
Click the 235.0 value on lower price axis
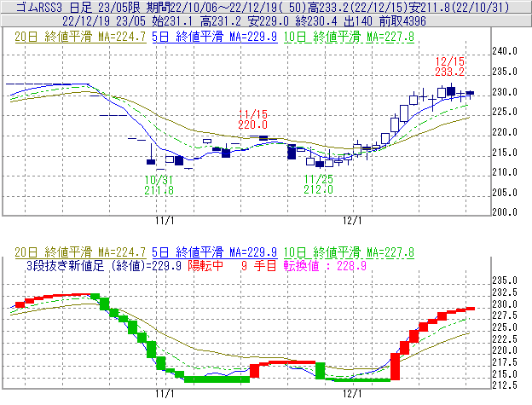(505, 281)
